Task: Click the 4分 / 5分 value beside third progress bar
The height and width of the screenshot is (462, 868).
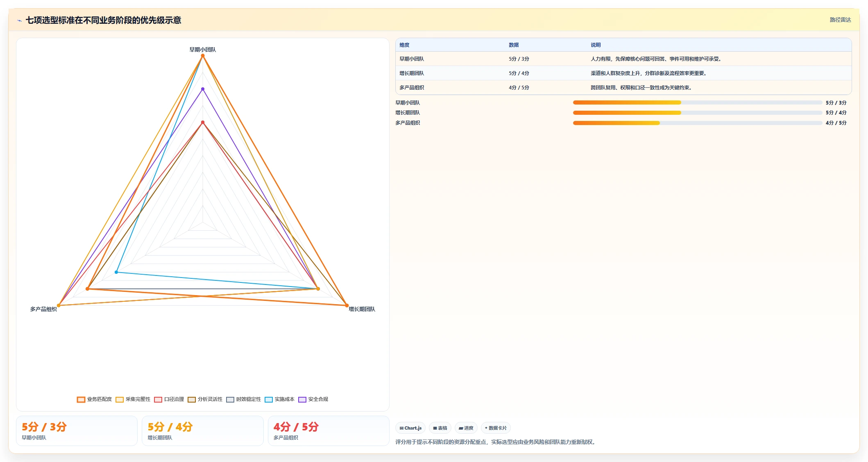Action: click(x=836, y=123)
